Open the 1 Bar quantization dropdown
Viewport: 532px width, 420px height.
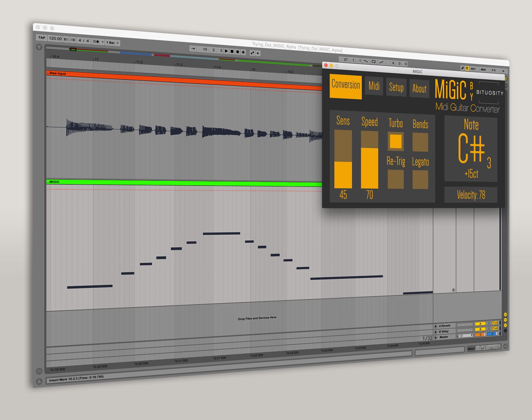pyautogui.click(x=113, y=43)
